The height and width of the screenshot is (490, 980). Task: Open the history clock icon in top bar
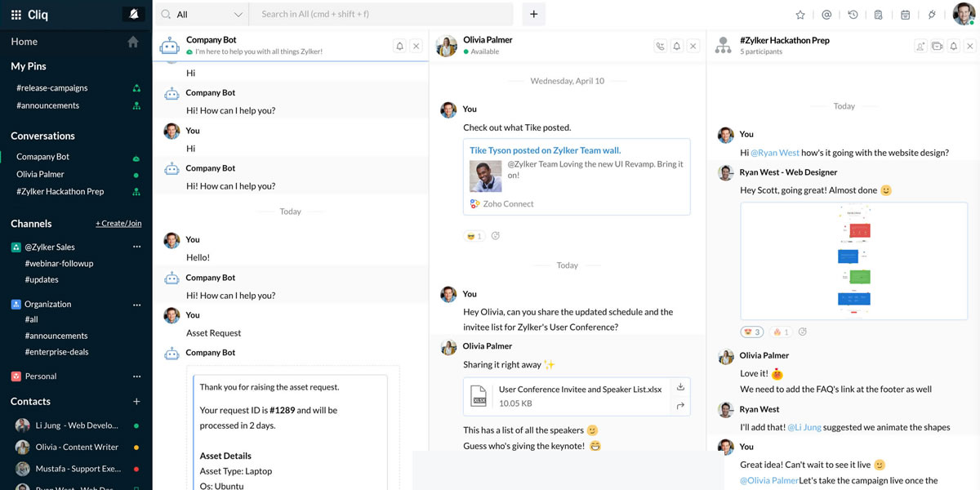pos(853,15)
